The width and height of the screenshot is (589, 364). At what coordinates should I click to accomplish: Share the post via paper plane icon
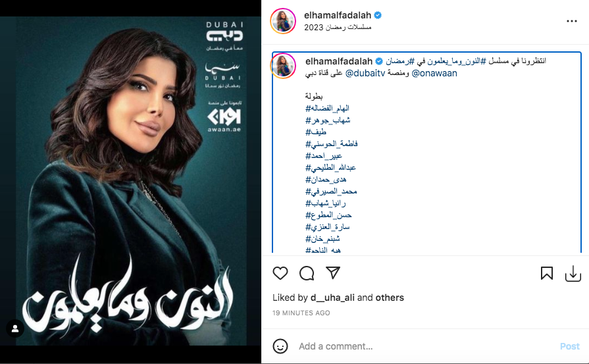pyautogui.click(x=333, y=273)
